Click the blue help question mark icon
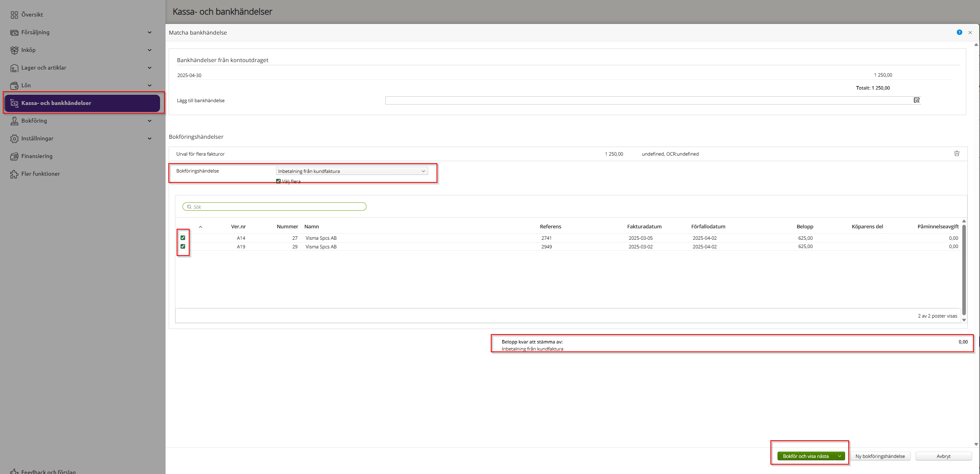980x474 pixels. (959, 33)
